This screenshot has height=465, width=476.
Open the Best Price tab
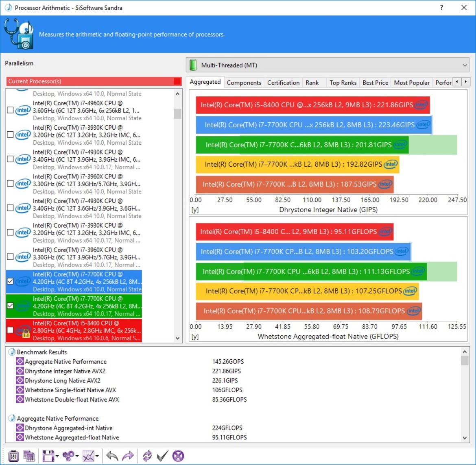pyautogui.click(x=375, y=83)
